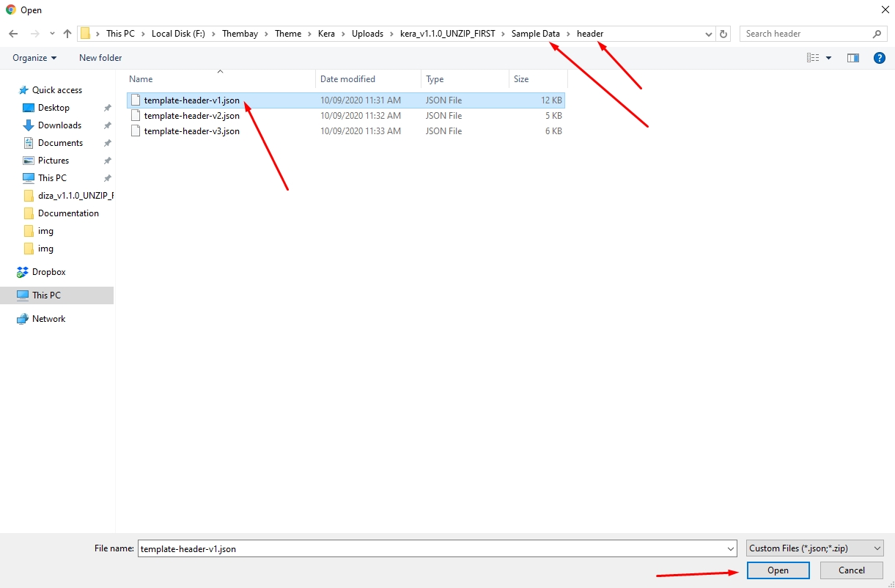Screen dimensions: 895x588
Task: Sort by Size column header
Action: point(521,79)
